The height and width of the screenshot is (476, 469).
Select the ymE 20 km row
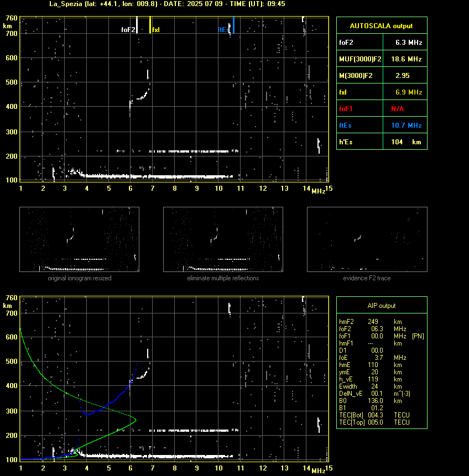[x=371, y=372]
